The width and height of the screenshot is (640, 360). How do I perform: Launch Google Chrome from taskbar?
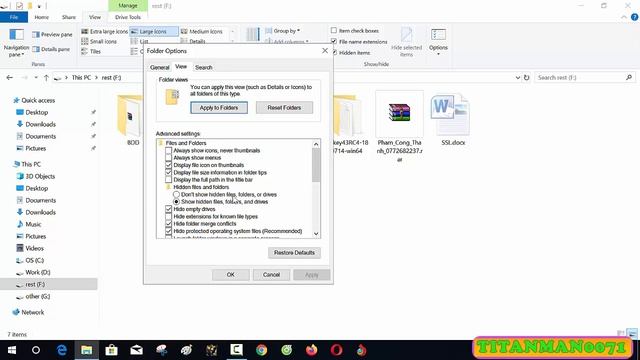[262, 350]
